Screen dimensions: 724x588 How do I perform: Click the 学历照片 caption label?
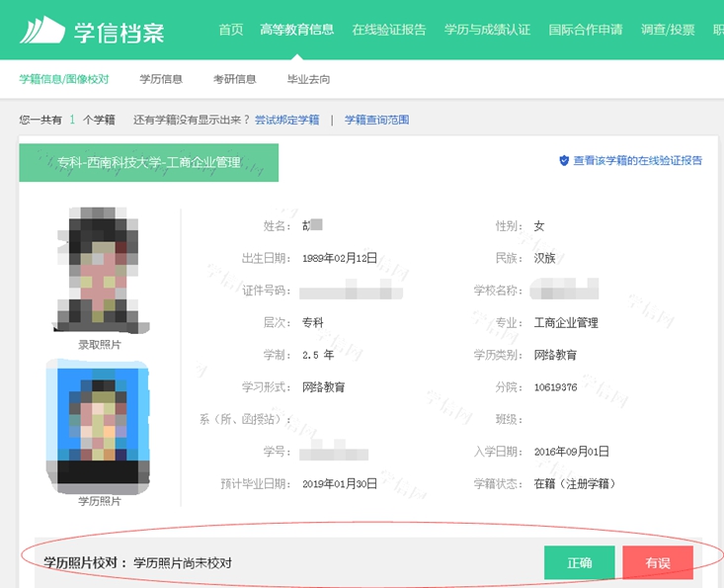click(100, 501)
